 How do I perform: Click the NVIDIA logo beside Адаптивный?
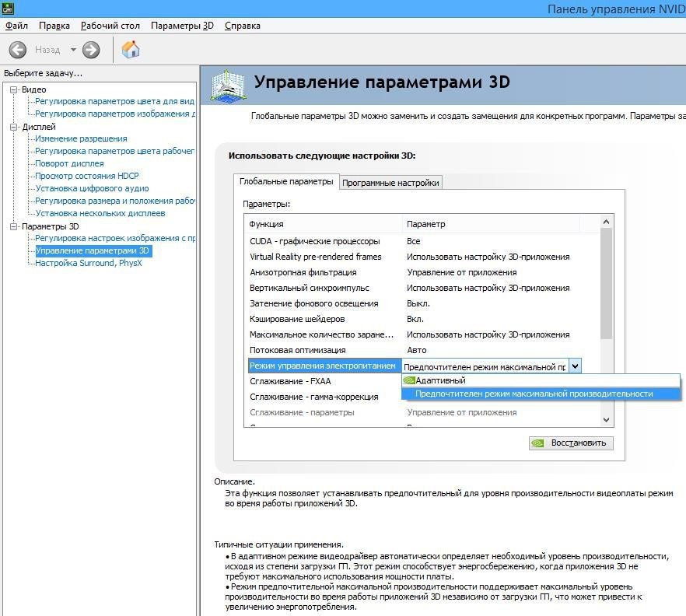click(x=408, y=380)
